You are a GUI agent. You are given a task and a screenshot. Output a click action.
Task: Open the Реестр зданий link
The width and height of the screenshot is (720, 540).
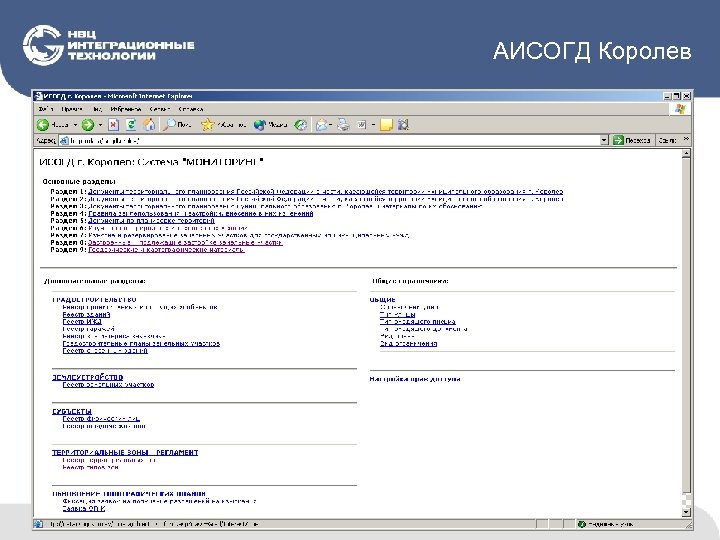coord(86,315)
